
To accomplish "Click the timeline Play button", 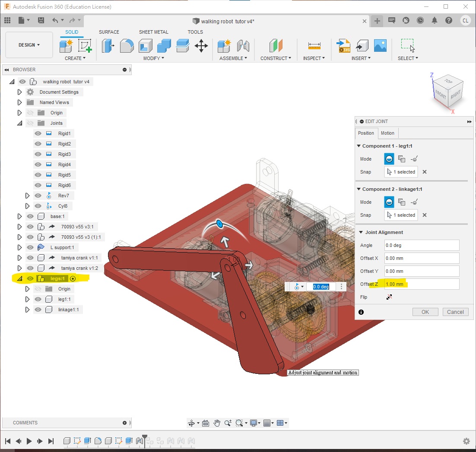I will (29, 441).
